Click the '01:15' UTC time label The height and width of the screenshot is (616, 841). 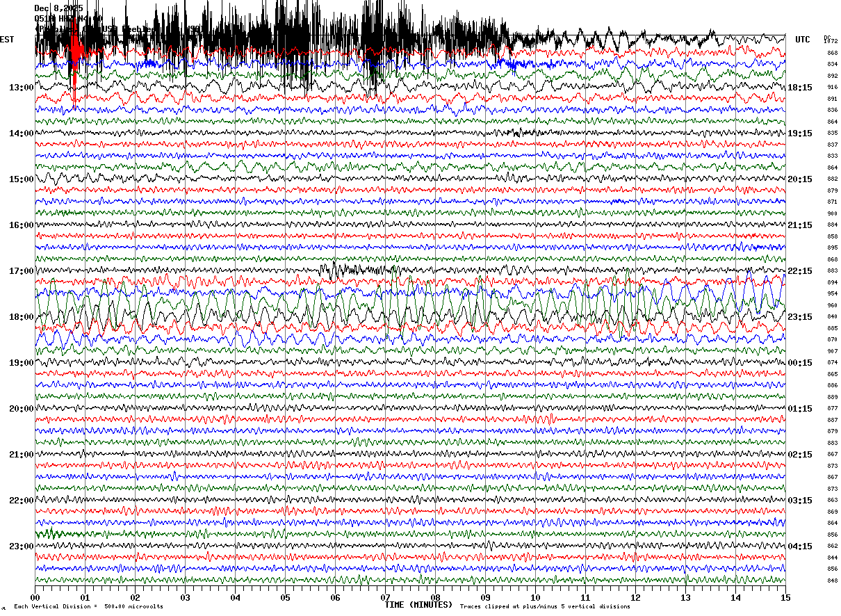(x=799, y=409)
